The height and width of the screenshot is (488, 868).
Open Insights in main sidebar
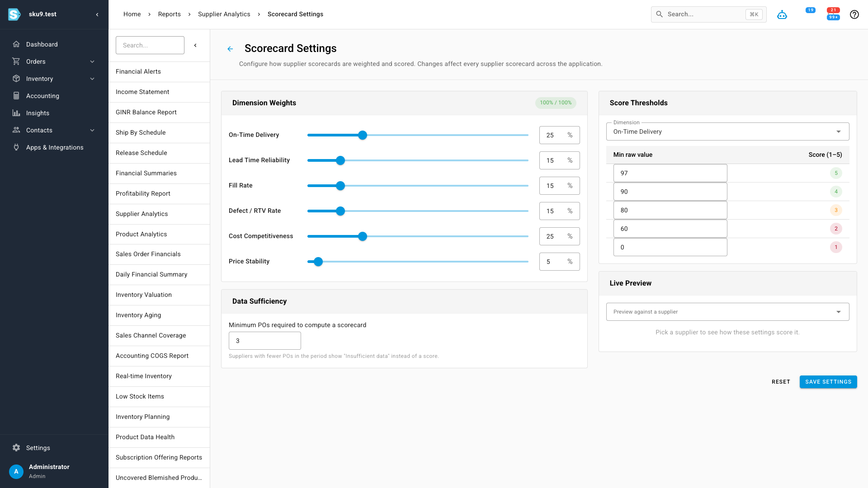54,113
